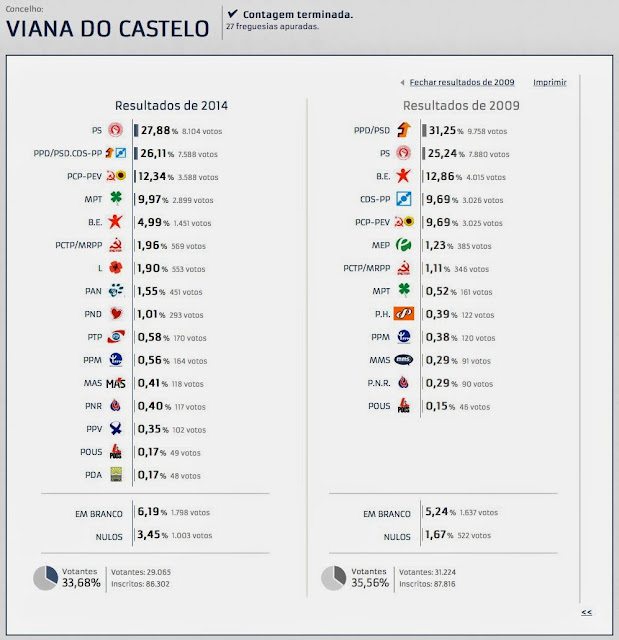Select the P.H. orange logo in 2009 results
The image size is (619, 640).
pos(403,314)
